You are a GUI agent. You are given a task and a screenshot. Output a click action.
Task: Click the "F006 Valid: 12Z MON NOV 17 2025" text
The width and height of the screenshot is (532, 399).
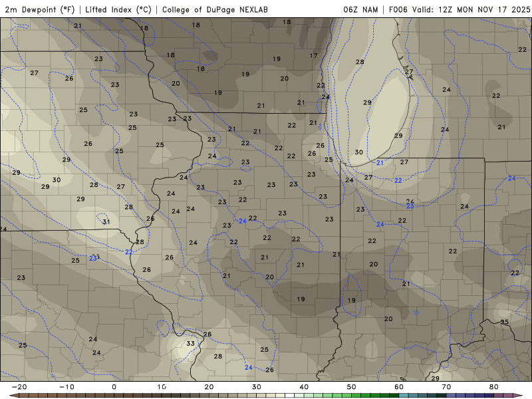click(460, 9)
